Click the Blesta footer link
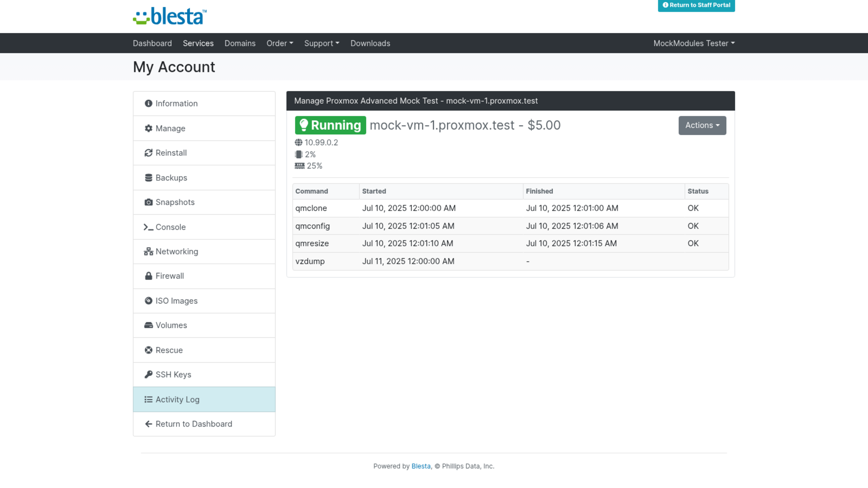Viewport: 868px width, 488px height. pyautogui.click(x=421, y=466)
